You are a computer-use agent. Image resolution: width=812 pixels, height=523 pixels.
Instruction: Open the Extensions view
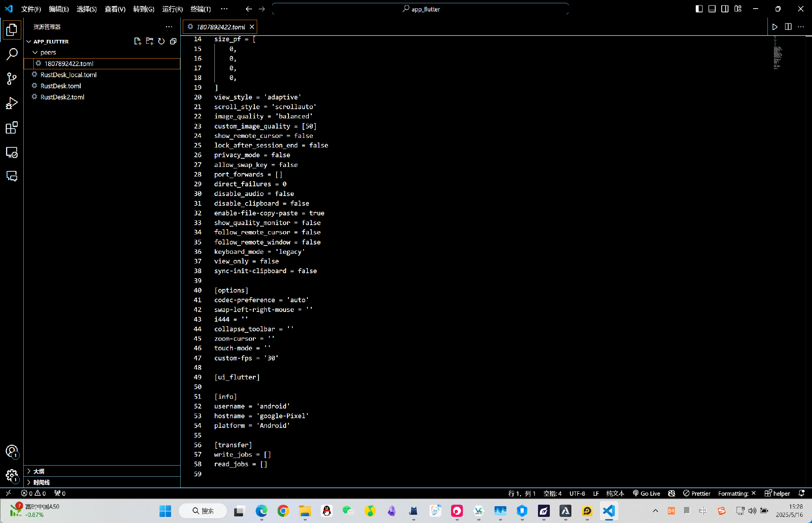[12, 128]
